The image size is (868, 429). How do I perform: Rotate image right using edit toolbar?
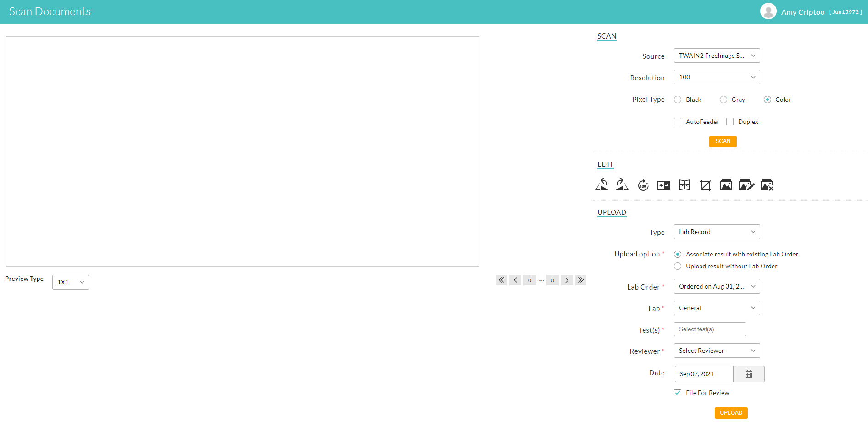tap(622, 185)
